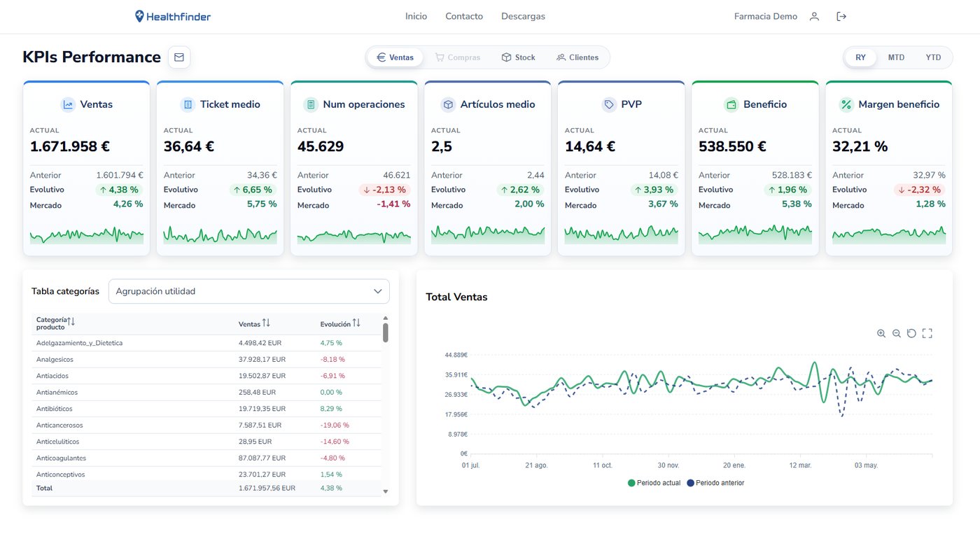The height and width of the screenshot is (534, 980).
Task: Click the KPIs Performance heading
Action: click(x=92, y=57)
